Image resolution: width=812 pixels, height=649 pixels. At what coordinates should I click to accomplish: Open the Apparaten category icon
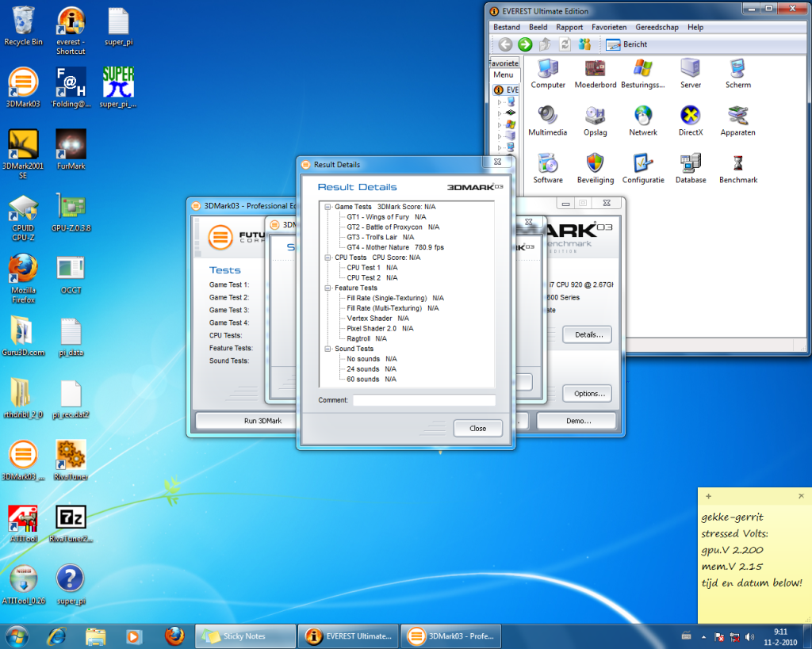pyautogui.click(x=738, y=121)
